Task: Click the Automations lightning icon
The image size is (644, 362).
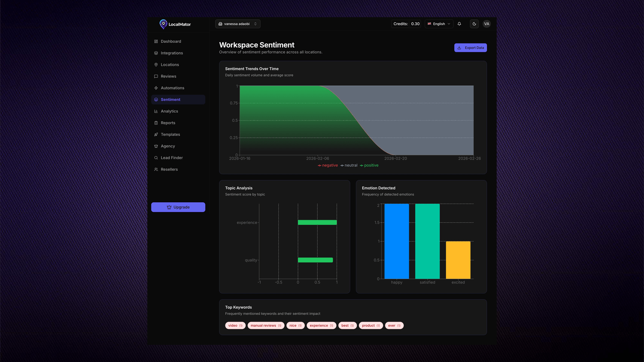Action: [156, 88]
